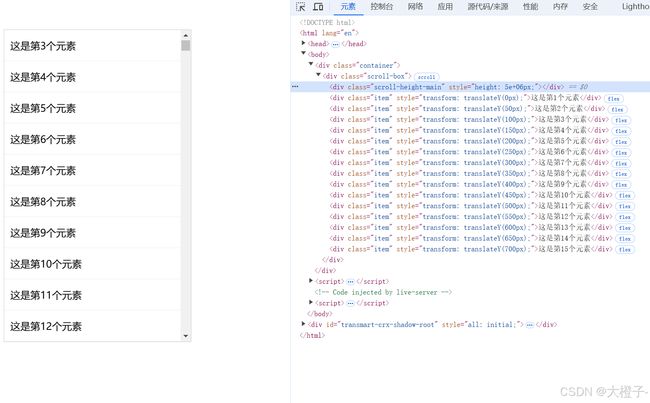
Task: Click list item 这是第3个元素
Action: (x=92, y=46)
